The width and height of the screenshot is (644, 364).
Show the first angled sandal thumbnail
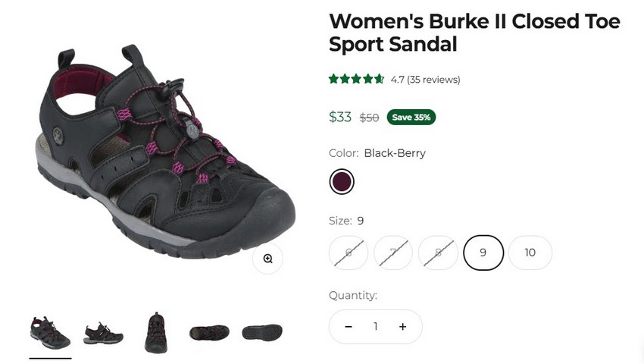pos(50,332)
